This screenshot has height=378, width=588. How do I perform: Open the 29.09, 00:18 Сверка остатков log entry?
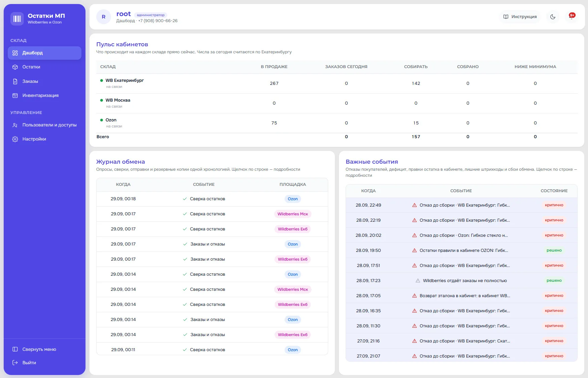pyautogui.click(x=212, y=199)
